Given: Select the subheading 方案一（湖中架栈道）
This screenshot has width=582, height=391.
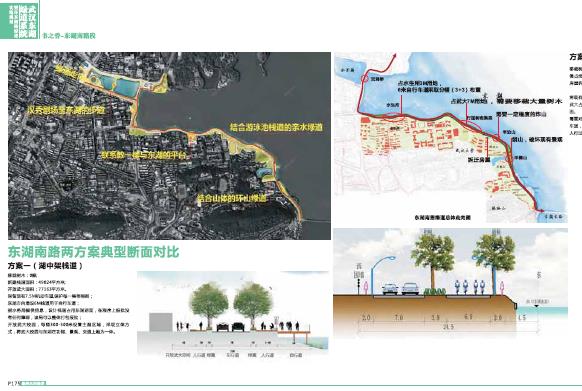Looking at the screenshot, I should (45, 266).
